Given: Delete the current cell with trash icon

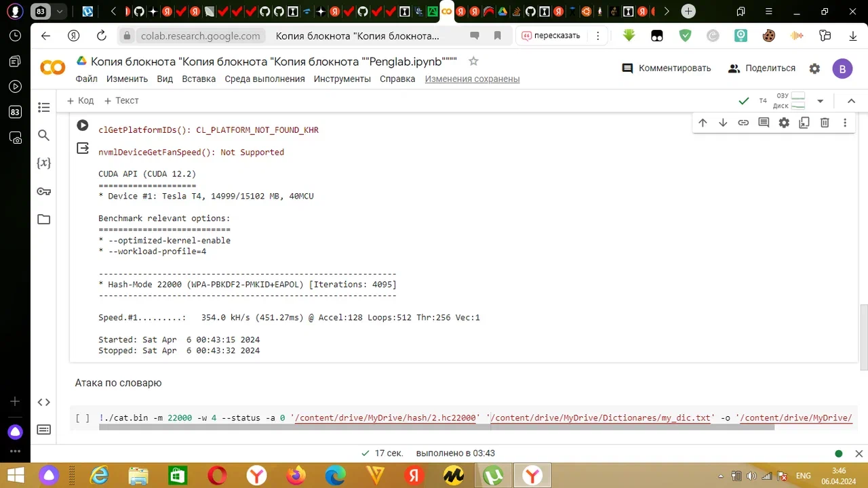Looking at the screenshot, I should 824,123.
